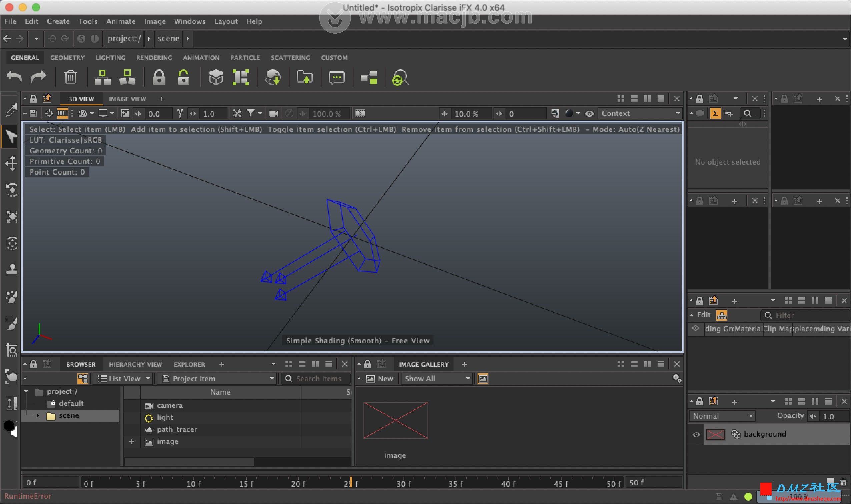Toggle the lock on Browser panel
The height and width of the screenshot is (504, 851).
33,364
